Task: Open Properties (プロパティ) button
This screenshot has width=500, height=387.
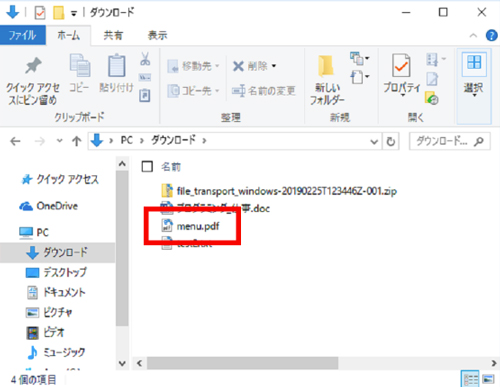Action: tap(401, 75)
